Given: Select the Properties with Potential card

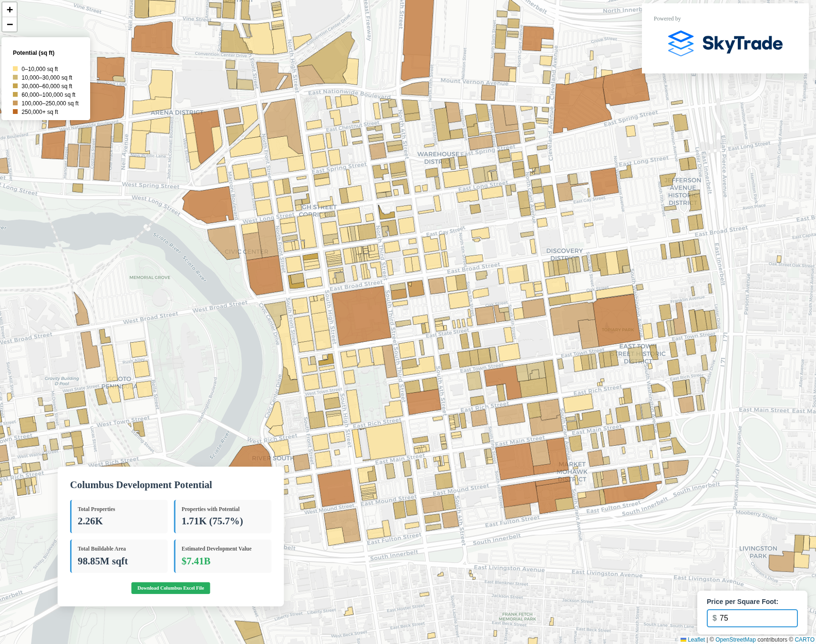Looking at the screenshot, I should pyautogui.click(x=223, y=516).
